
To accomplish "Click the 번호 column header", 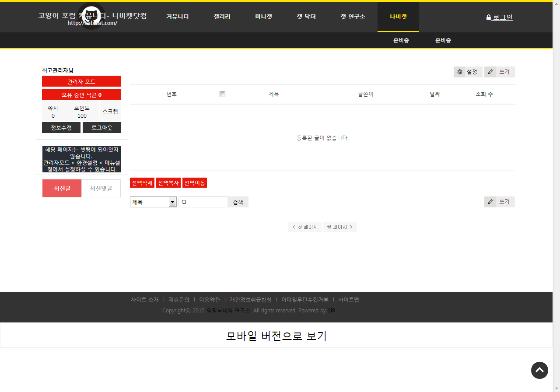I will coord(171,94).
